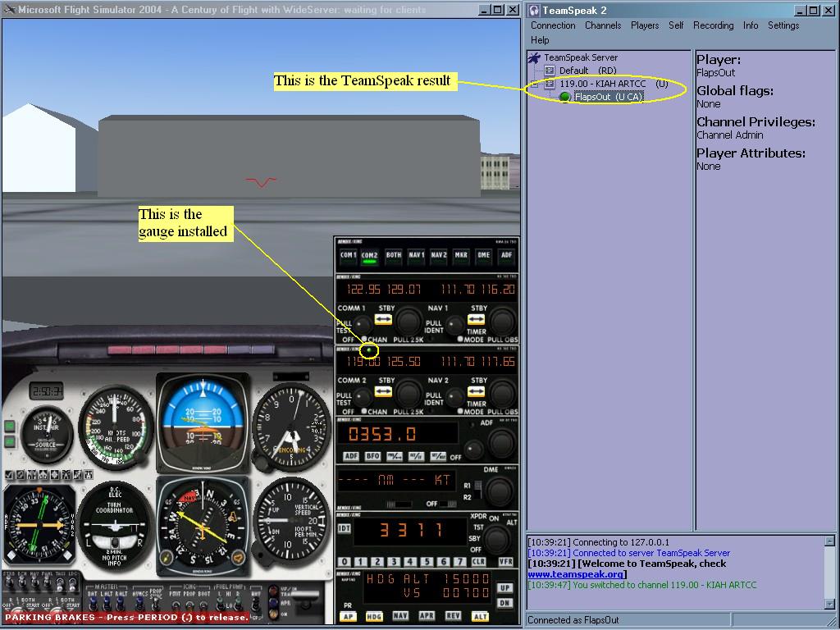840x630 pixels.
Task: Click transponder digit 0 key
Action: coord(344,561)
